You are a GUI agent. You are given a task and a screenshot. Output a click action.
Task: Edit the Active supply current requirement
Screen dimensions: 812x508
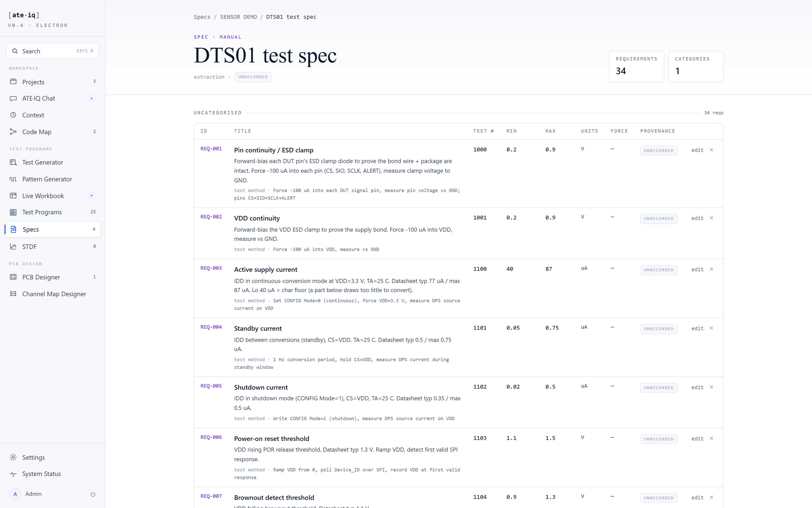tap(697, 269)
